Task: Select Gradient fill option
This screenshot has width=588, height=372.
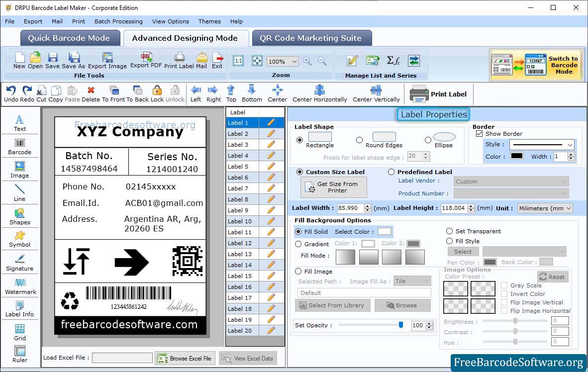Action: click(x=298, y=244)
